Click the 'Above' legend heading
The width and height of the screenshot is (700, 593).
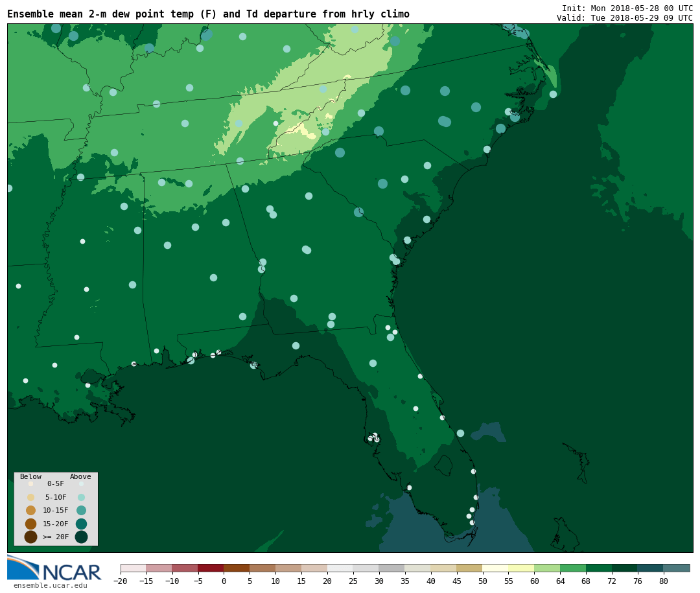(x=80, y=476)
